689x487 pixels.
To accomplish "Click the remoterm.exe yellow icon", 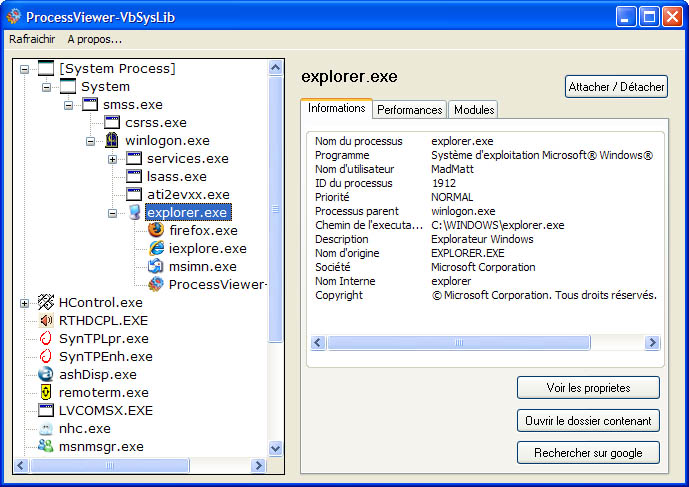I will pos(46,392).
